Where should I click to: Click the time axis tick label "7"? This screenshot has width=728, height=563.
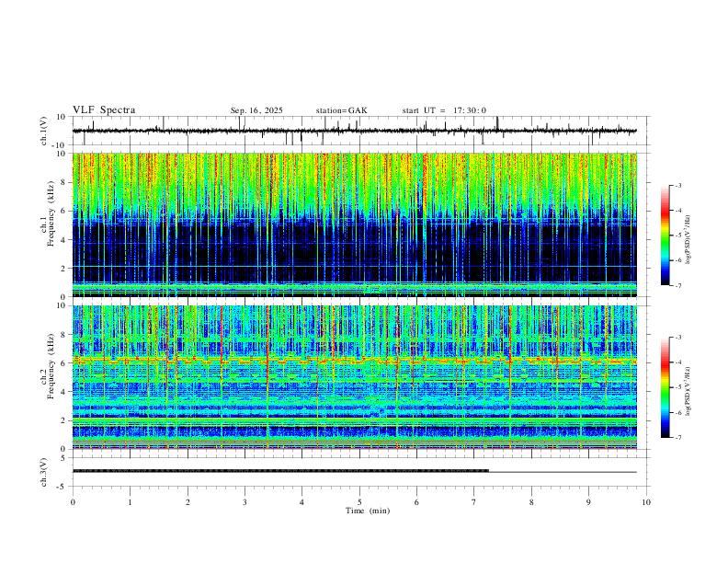474,502
